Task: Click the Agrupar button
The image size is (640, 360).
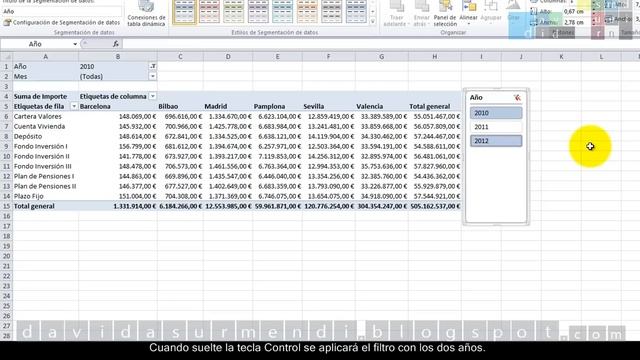Action: coord(491,14)
